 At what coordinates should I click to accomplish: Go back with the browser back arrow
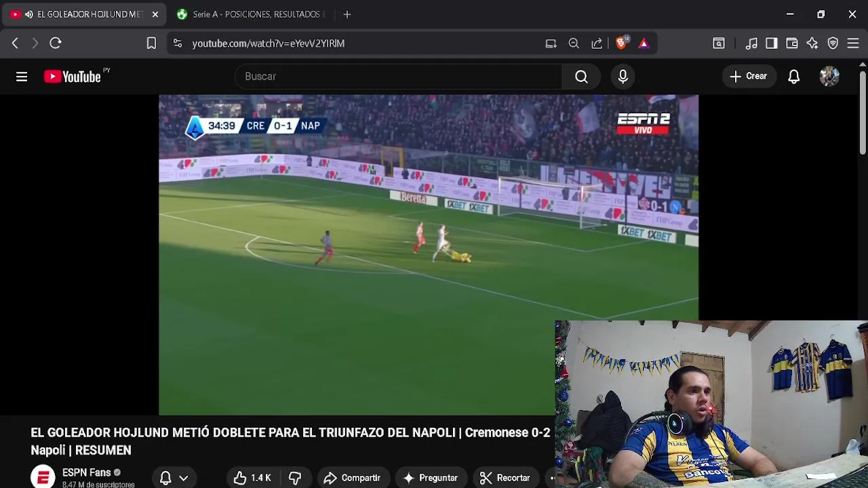(15, 43)
